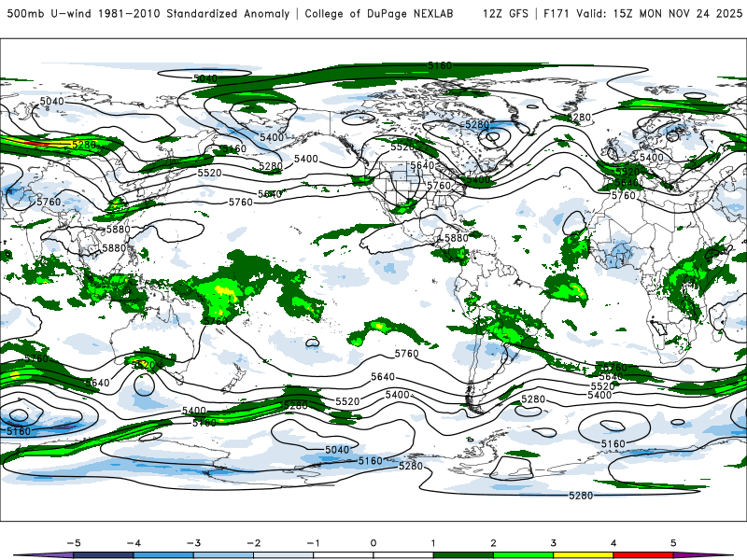Click the blue -4-to--3 colorbar segment

coord(163,555)
